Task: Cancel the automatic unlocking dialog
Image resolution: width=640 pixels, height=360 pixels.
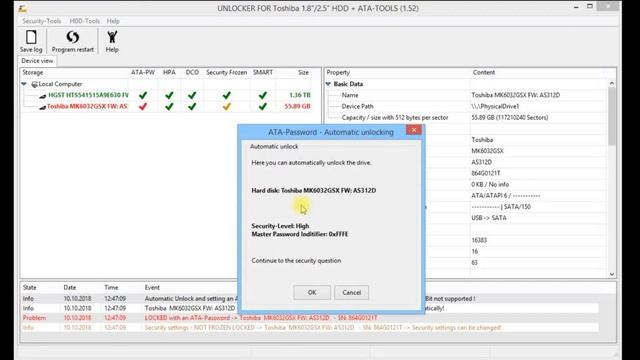Action: coord(351,292)
